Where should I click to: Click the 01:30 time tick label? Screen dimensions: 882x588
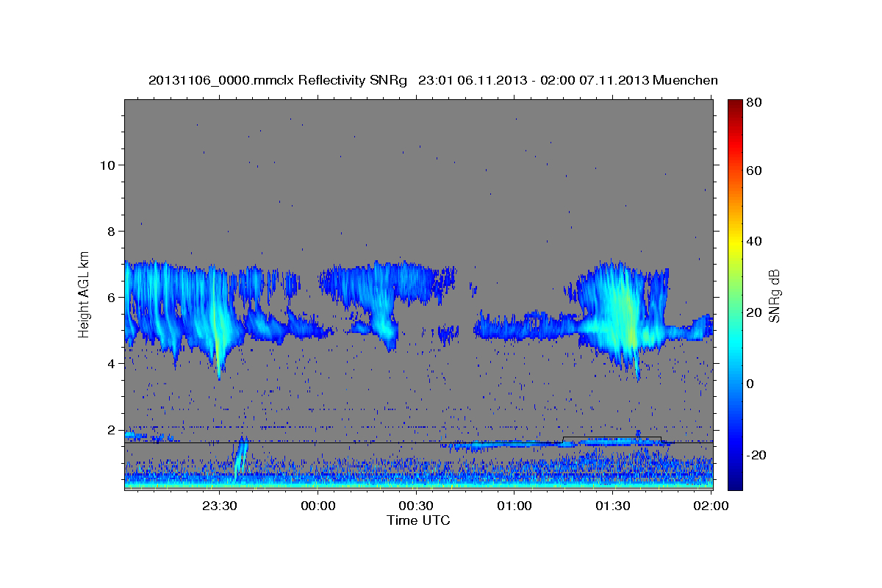(x=612, y=506)
